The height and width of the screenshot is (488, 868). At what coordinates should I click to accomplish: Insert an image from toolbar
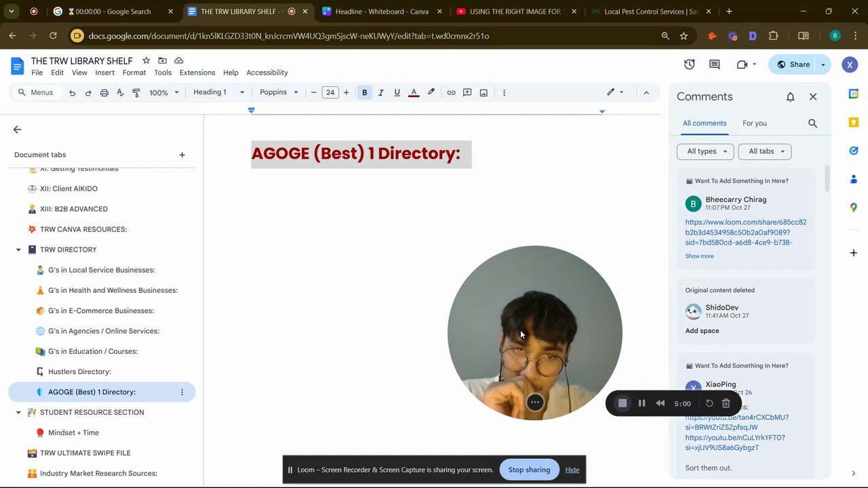484,93
